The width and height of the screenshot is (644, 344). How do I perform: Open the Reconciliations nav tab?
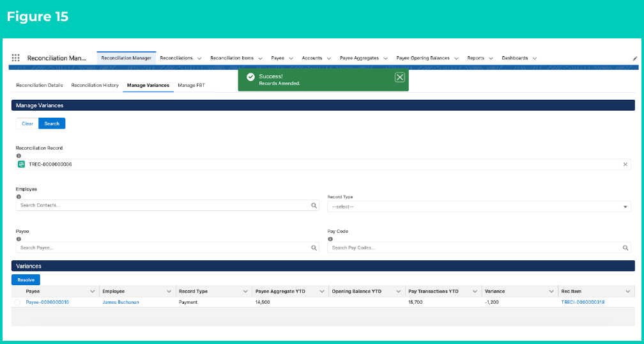click(x=176, y=58)
